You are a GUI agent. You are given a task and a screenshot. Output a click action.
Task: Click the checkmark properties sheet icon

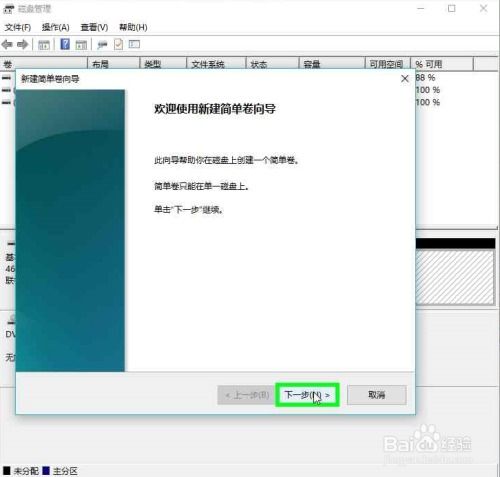coord(118,44)
